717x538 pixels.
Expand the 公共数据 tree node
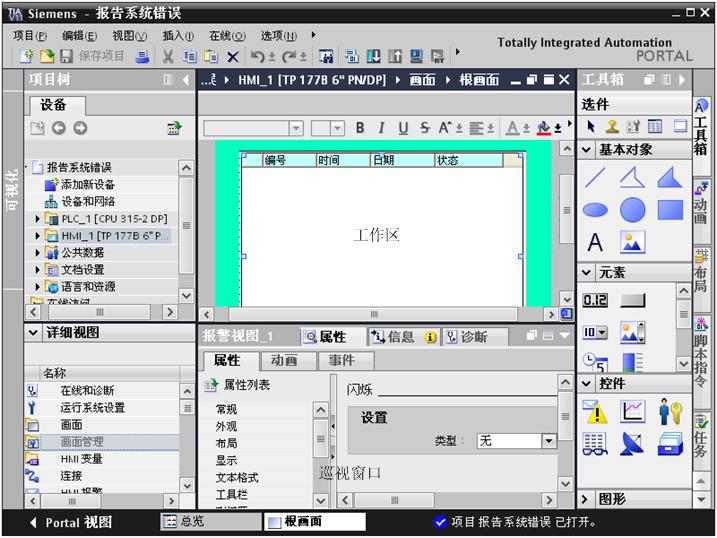(37, 253)
